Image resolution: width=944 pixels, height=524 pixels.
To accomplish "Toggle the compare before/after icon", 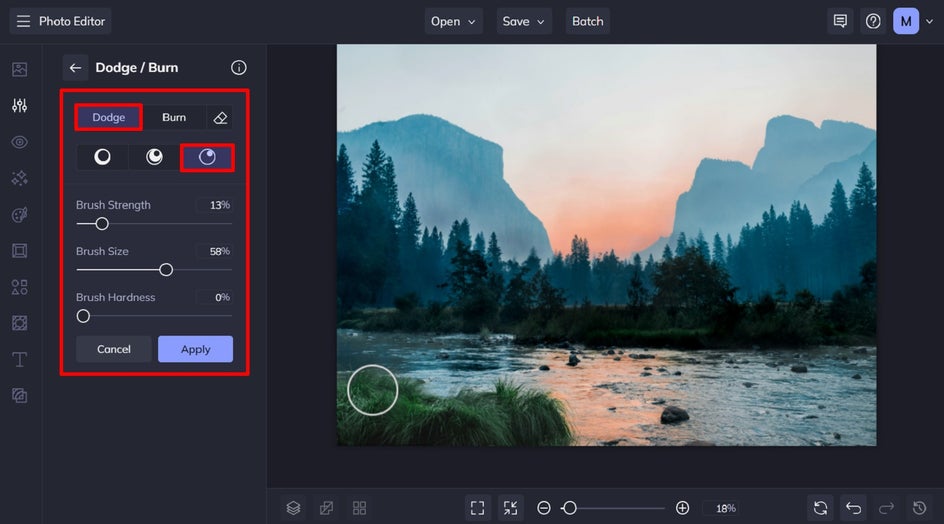I will click(326, 508).
